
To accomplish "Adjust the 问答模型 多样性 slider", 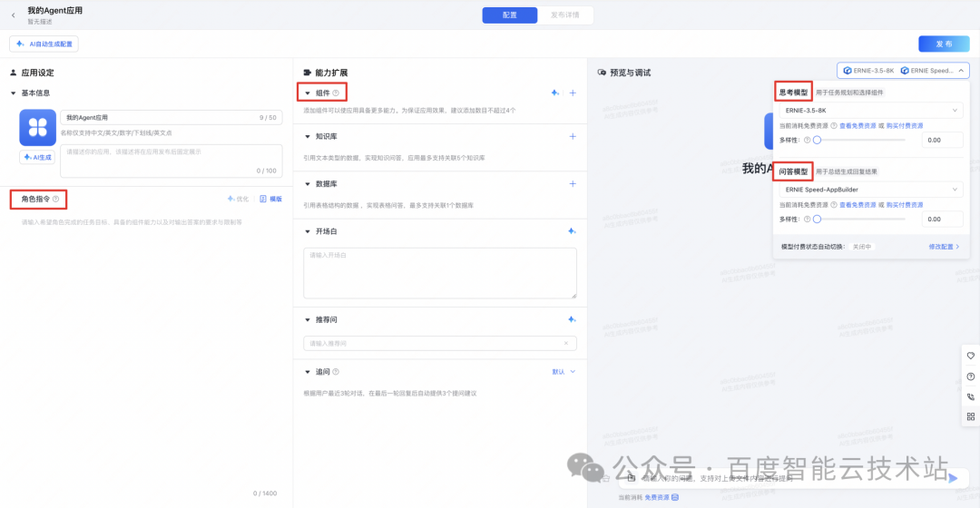I will point(817,220).
